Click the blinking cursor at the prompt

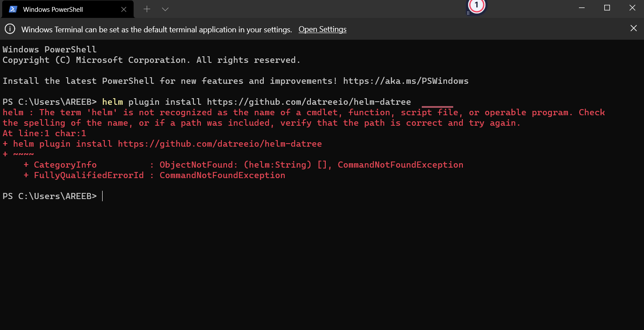(102, 196)
